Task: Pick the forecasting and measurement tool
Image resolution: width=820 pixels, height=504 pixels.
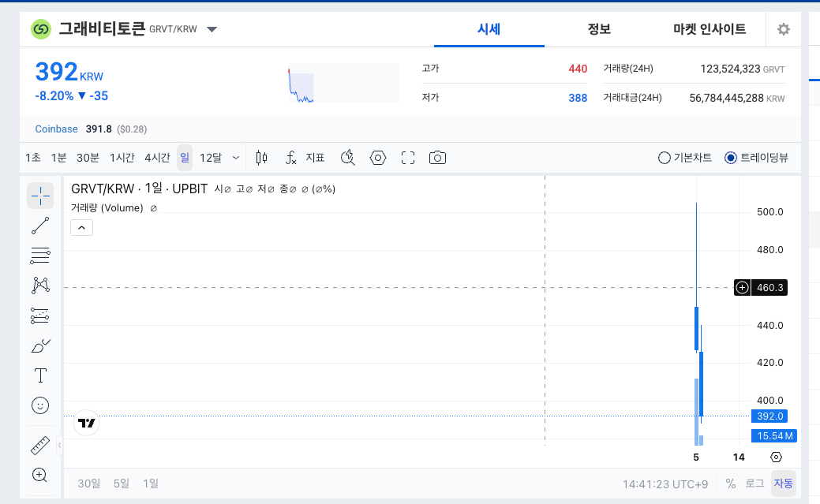Action: click(40, 315)
